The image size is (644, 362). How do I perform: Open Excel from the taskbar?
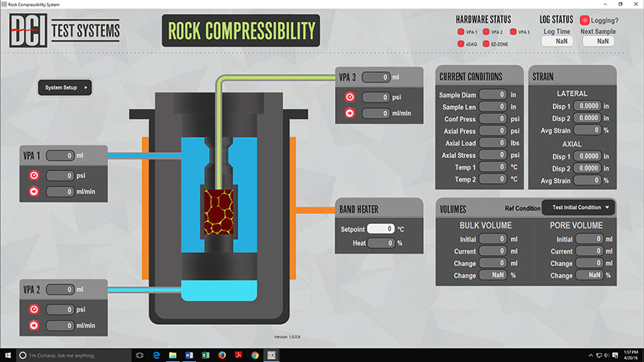pyautogui.click(x=206, y=355)
